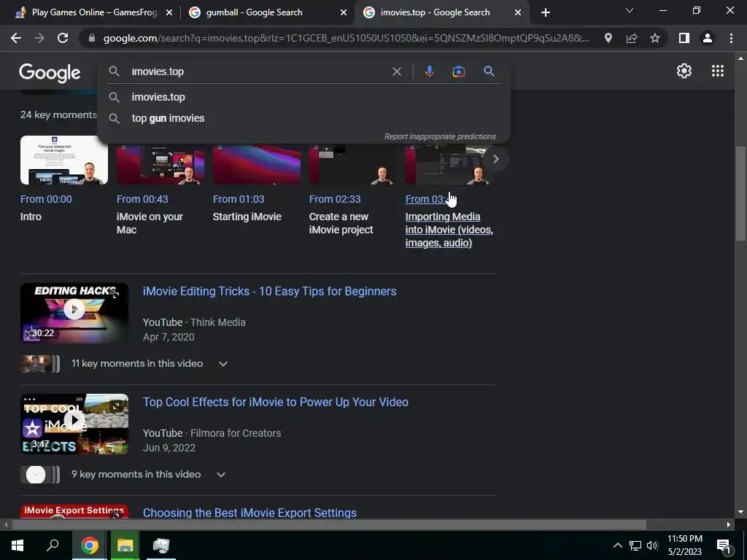This screenshot has height=560, width=747.
Task: Open the volume control in tray
Action: point(652,545)
